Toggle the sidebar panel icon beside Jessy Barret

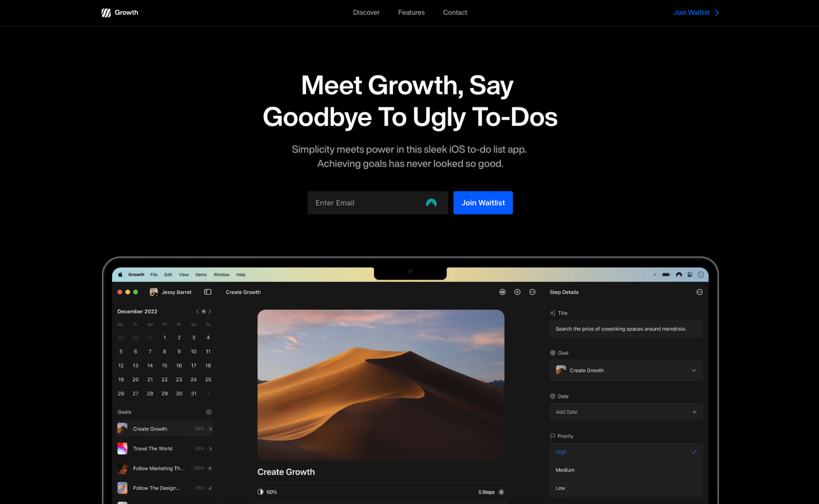click(x=208, y=292)
